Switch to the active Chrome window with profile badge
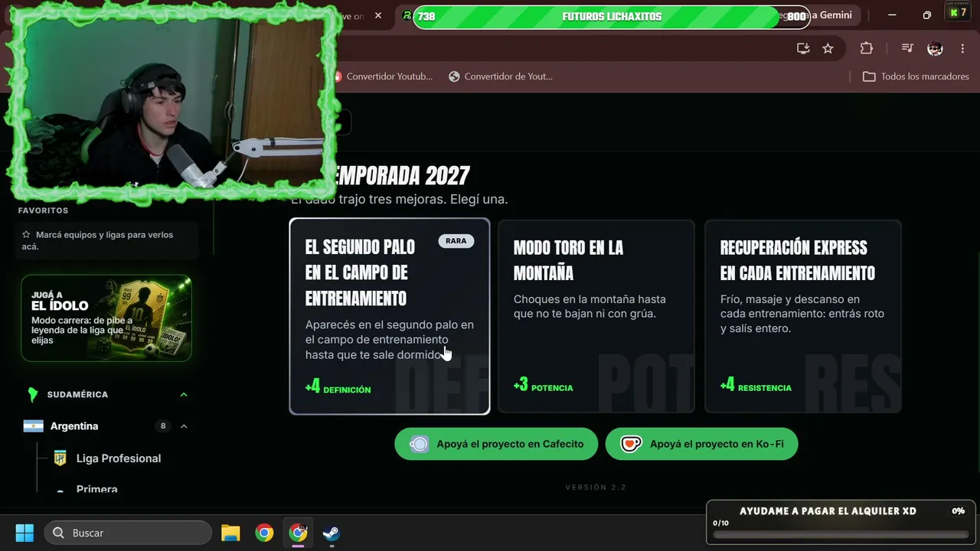Image resolution: width=980 pixels, height=551 pixels. [x=298, y=533]
